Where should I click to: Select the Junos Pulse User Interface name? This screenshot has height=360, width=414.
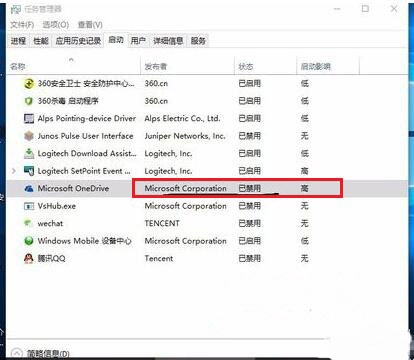click(x=85, y=136)
